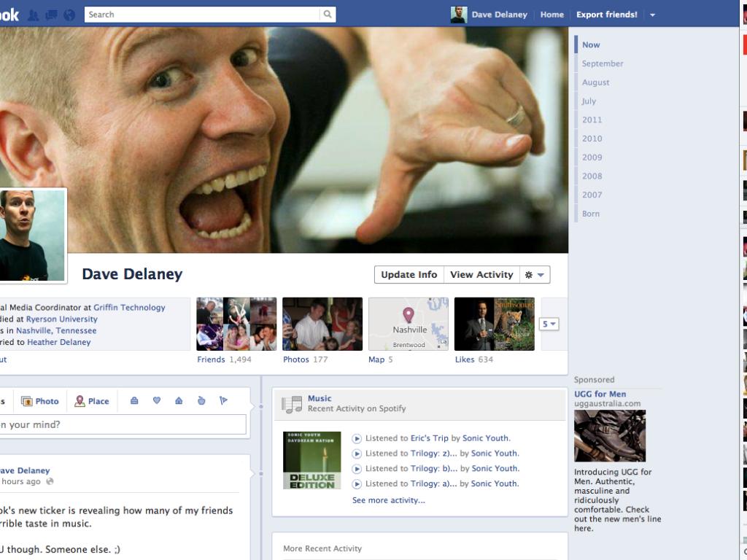747x560 pixels.
Task: Play the Eric's Trip track
Action: [x=357, y=438]
